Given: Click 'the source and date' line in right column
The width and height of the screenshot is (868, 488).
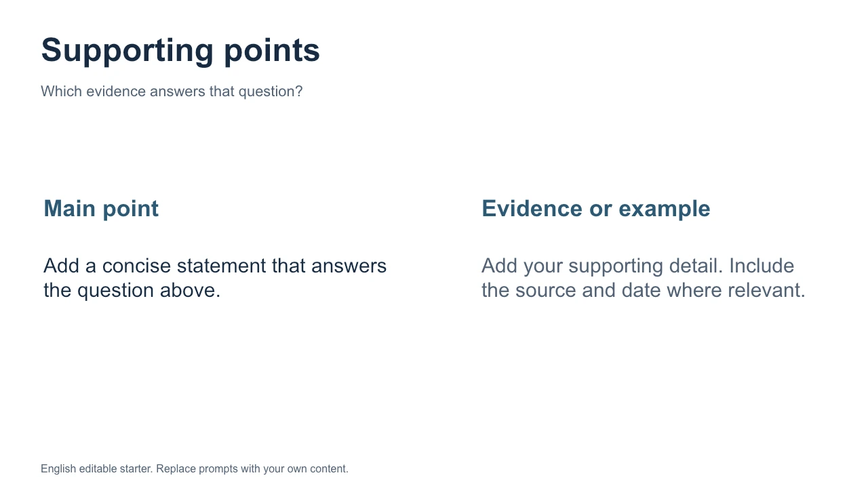Looking at the screenshot, I should (x=568, y=291).
